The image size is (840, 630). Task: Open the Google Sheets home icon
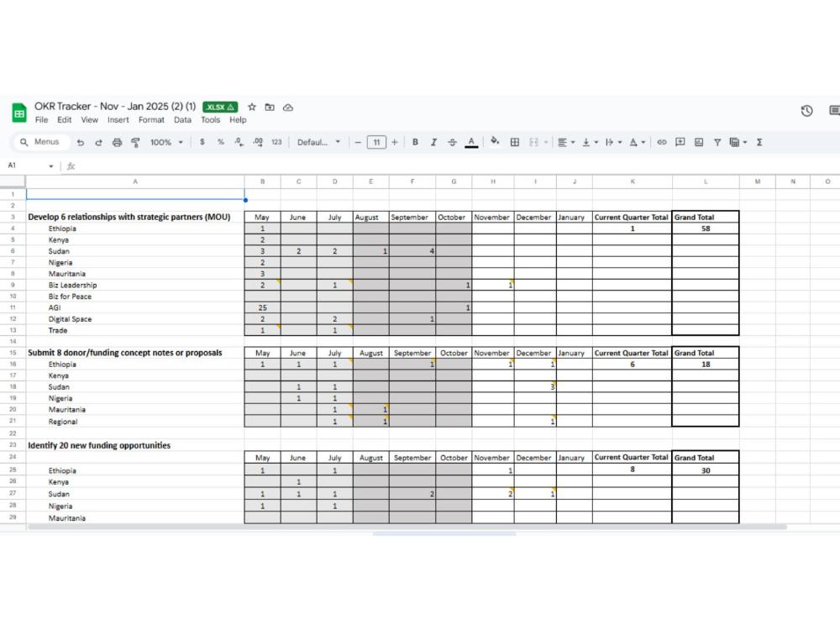[19, 113]
